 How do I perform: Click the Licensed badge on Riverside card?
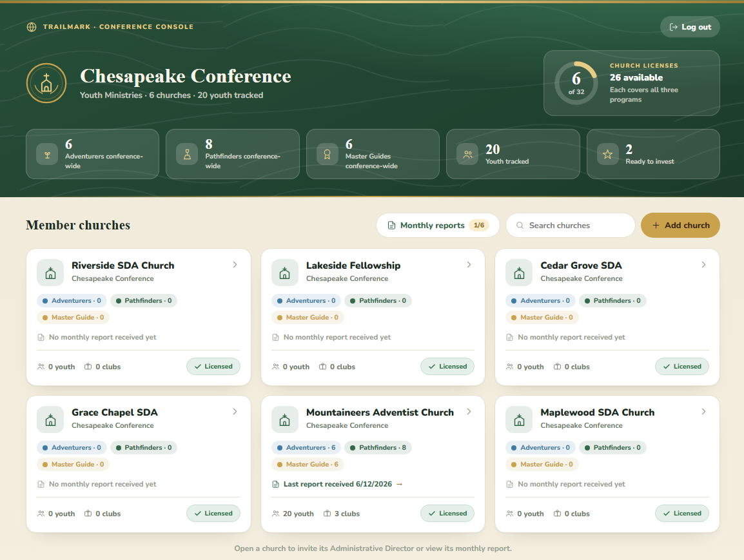(213, 367)
